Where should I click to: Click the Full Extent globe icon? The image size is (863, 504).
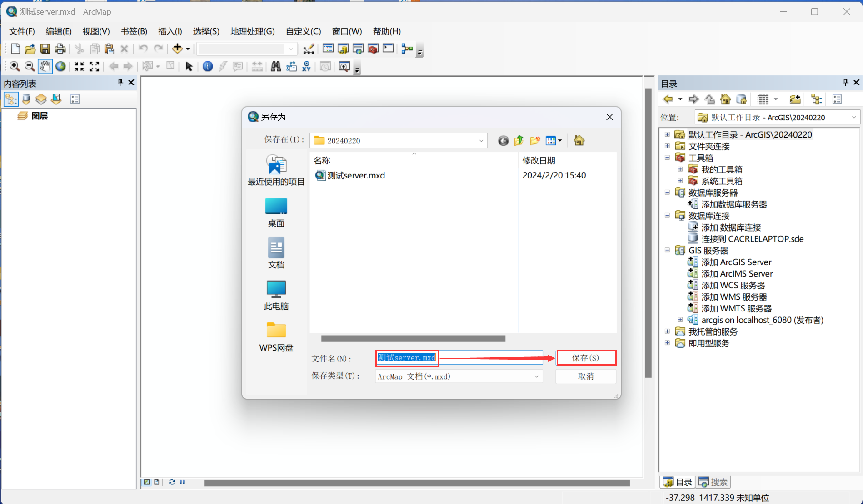(x=60, y=66)
